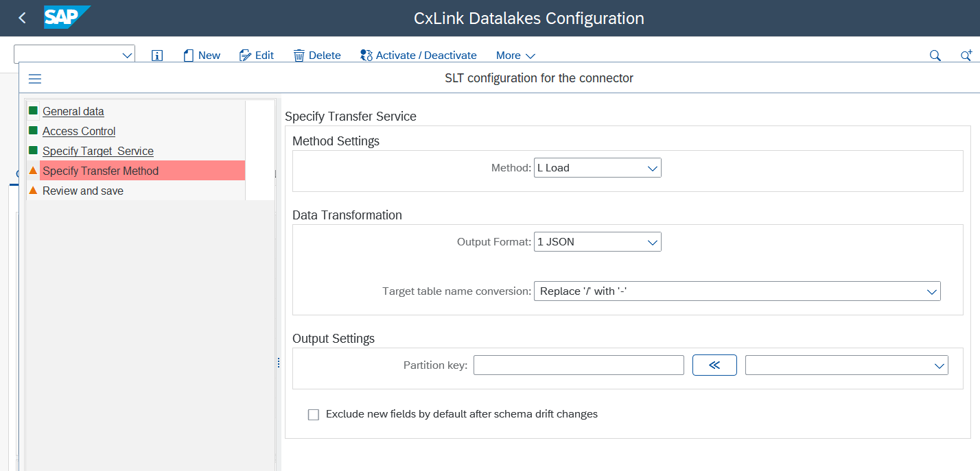The height and width of the screenshot is (471, 980).
Task: Open the command field dropdown
Action: (x=127, y=56)
